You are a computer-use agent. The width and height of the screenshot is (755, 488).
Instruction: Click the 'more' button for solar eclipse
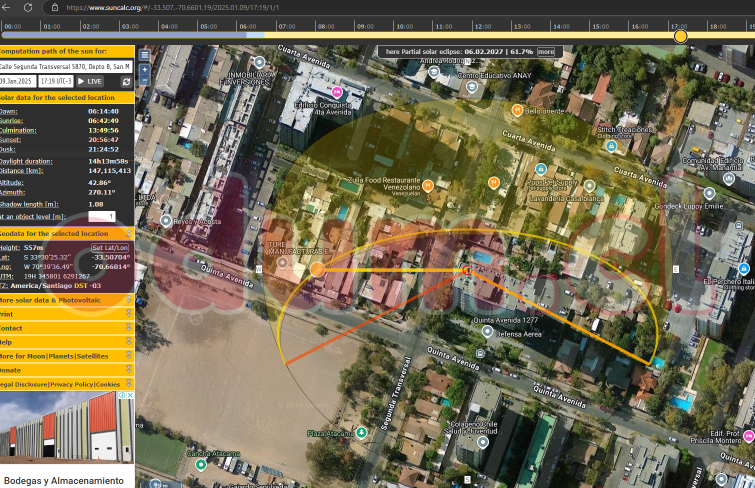pos(546,51)
